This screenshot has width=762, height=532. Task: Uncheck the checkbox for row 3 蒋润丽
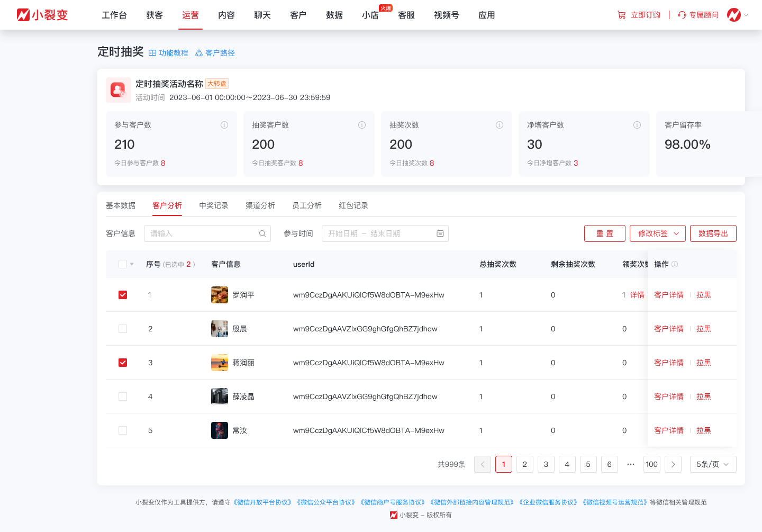[123, 363]
